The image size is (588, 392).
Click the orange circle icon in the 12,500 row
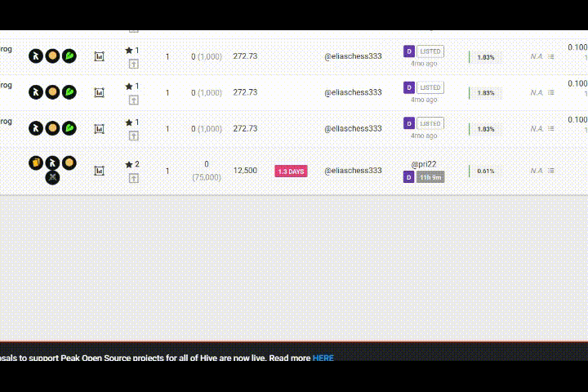coord(69,163)
